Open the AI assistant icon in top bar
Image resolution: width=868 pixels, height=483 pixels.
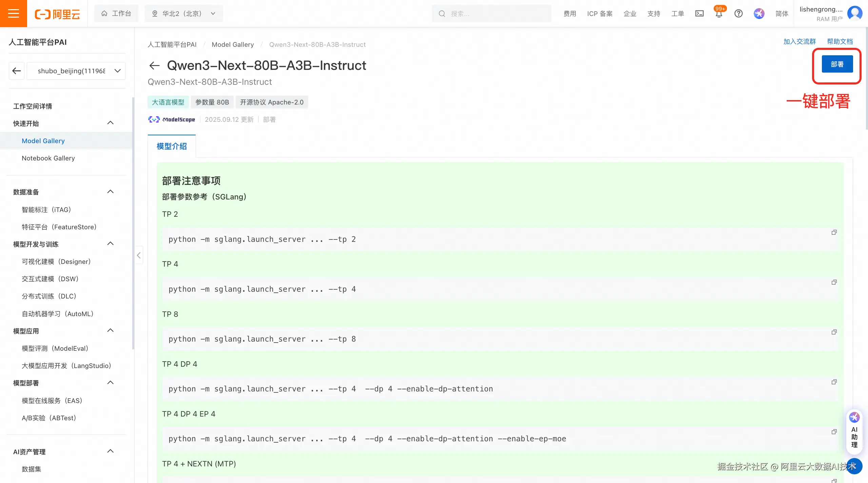point(759,14)
